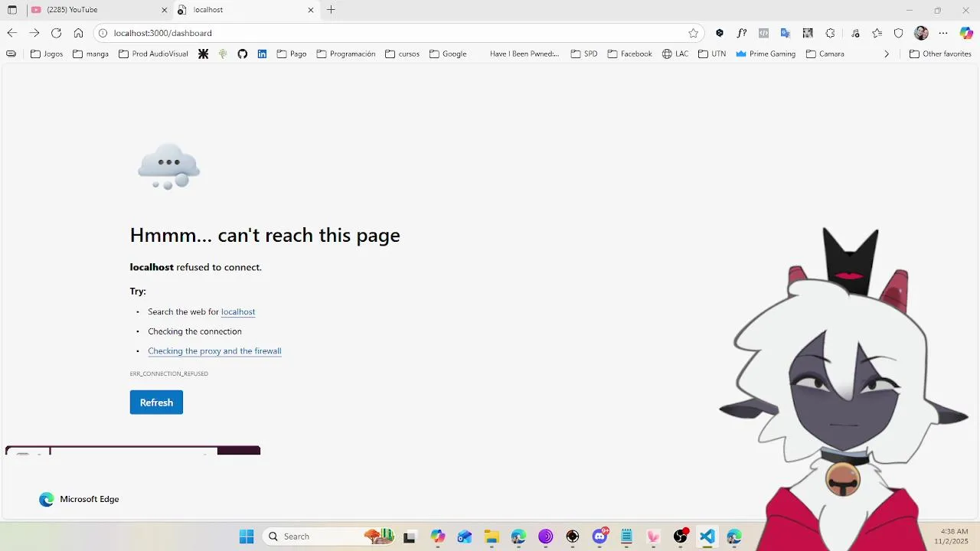Select the localhost tab
This screenshot has height=551, width=980.
click(245, 10)
